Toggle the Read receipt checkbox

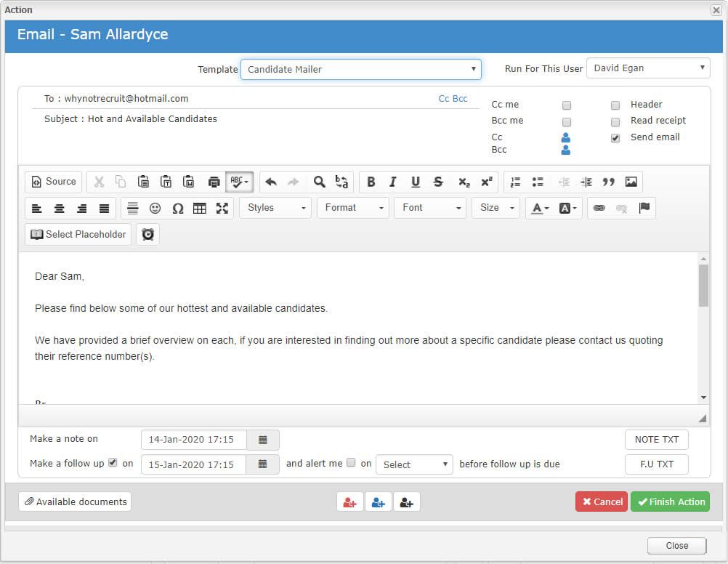[615, 122]
